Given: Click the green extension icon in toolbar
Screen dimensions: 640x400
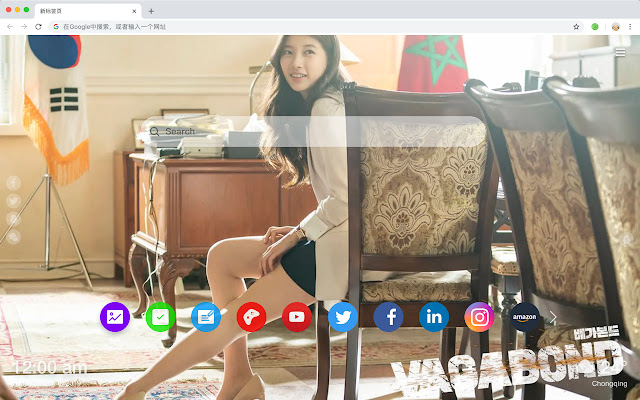Looking at the screenshot, I should click(595, 27).
